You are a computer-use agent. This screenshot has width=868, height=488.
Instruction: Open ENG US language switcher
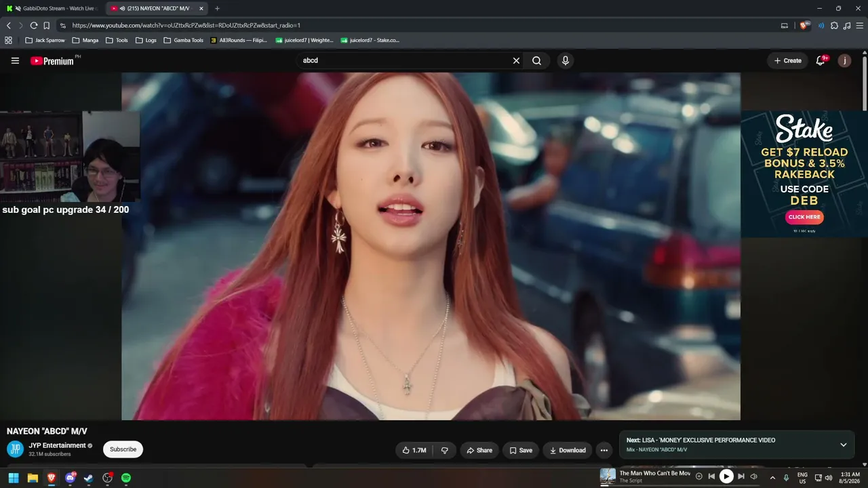tap(802, 478)
